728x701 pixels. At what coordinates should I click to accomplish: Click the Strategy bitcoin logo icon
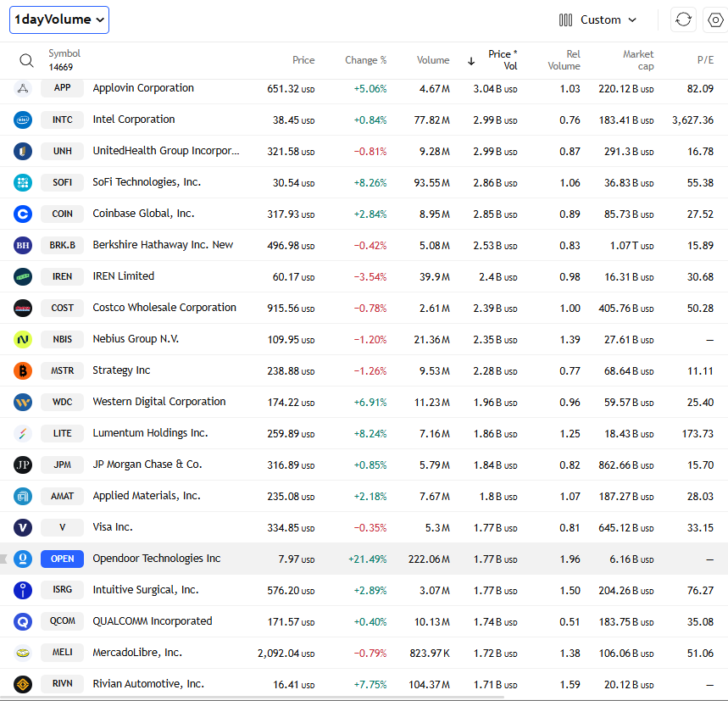tap(23, 370)
